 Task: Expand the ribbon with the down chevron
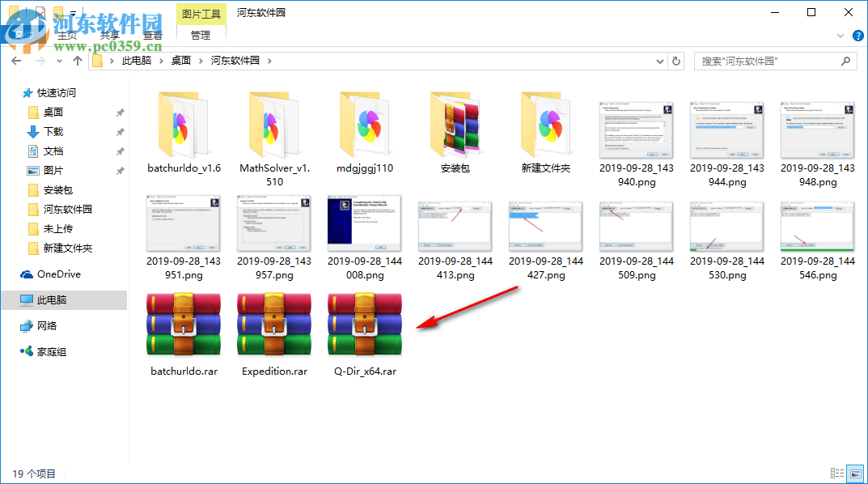[840, 36]
